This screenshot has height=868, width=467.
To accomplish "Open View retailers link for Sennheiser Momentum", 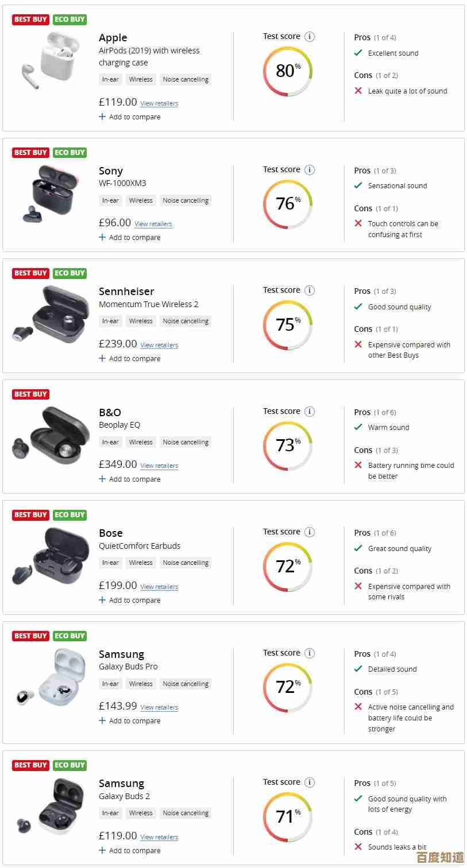I will (159, 345).
